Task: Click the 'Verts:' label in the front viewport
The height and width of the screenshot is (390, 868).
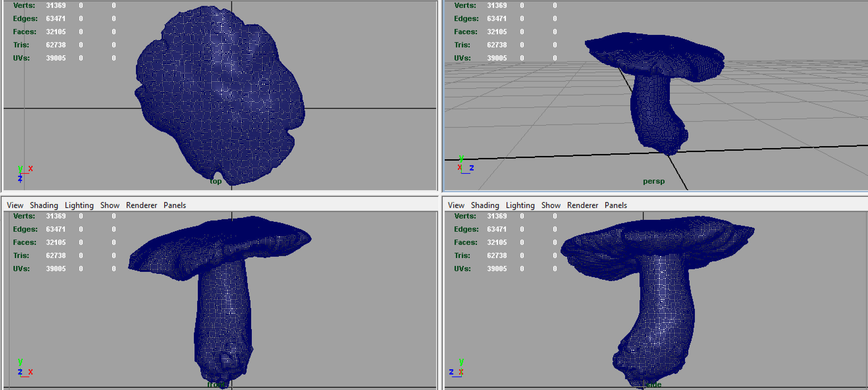Action: tap(24, 216)
